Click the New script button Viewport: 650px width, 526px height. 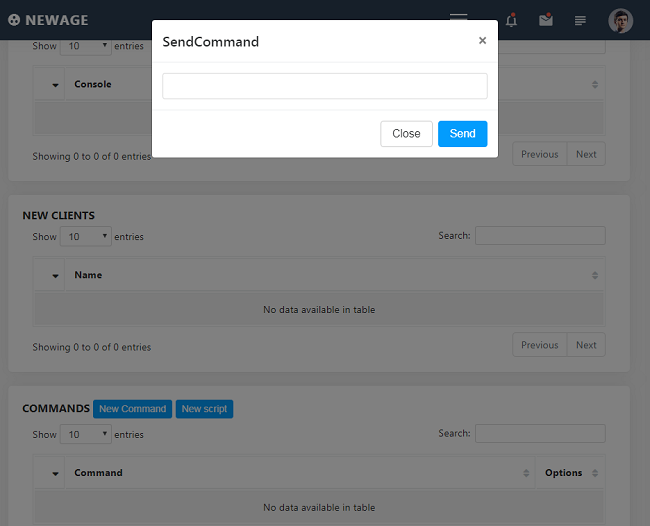pyautogui.click(x=204, y=409)
